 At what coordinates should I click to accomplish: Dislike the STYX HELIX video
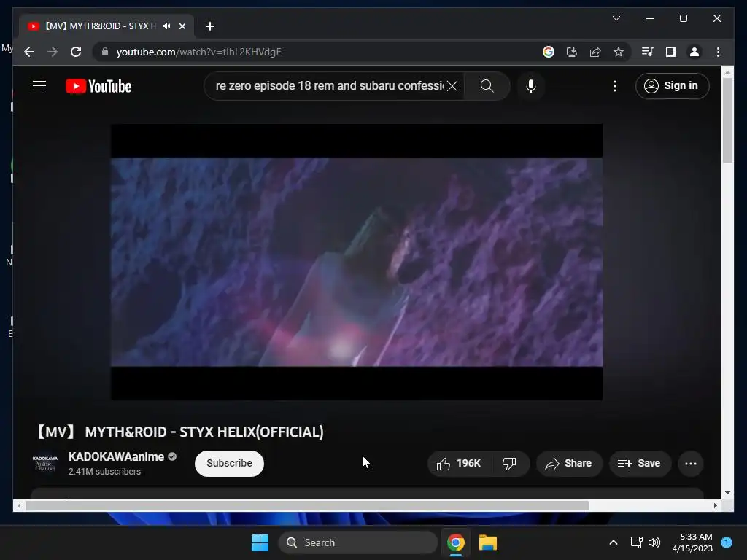(510, 463)
